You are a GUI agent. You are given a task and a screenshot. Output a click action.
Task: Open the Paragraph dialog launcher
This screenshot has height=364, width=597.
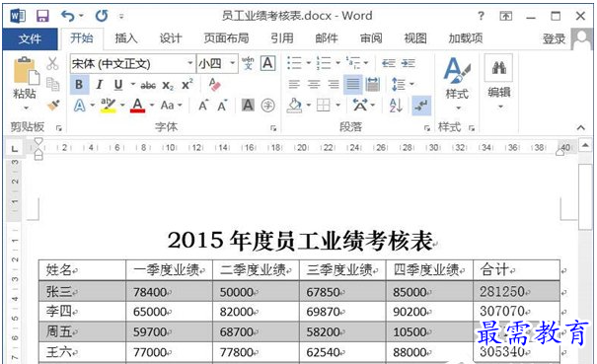427,128
